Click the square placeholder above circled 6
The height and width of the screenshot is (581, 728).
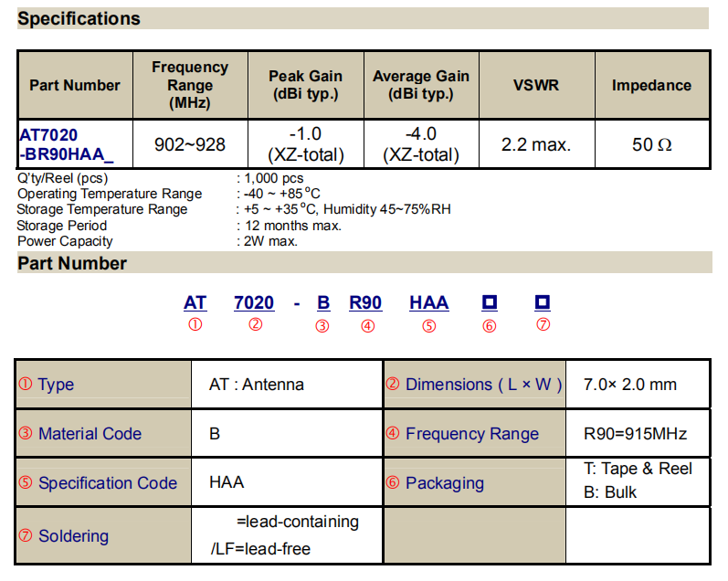point(490,302)
